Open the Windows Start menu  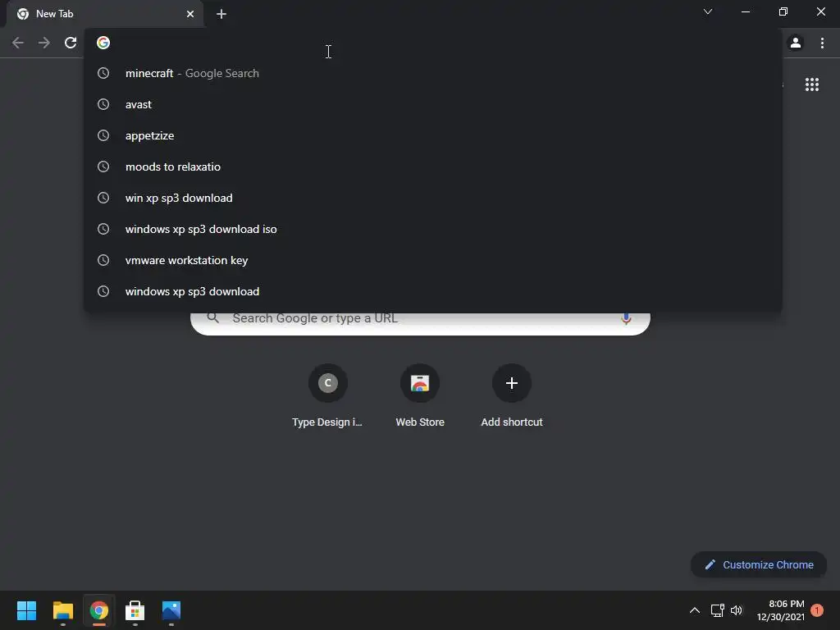26,610
